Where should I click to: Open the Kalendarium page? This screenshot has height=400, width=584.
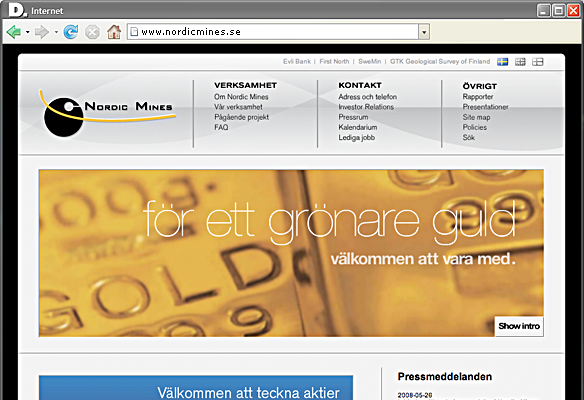358,127
